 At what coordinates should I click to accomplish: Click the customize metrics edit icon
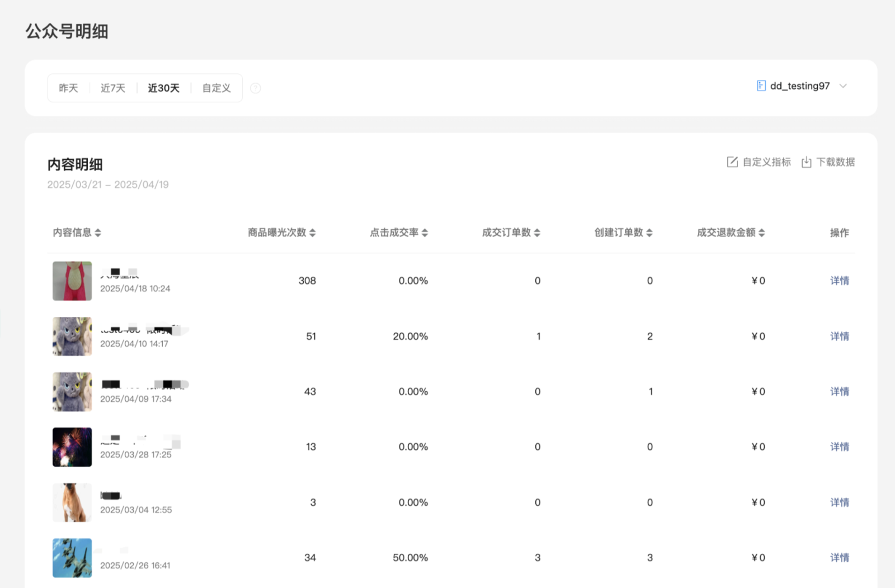coord(732,162)
